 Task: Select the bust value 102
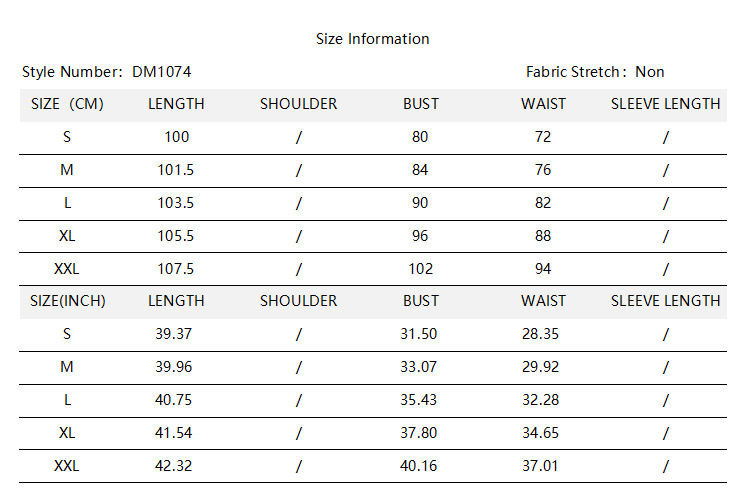click(420, 269)
